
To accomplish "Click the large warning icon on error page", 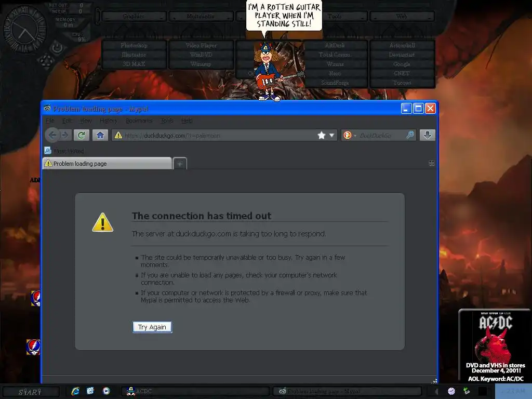I will [102, 222].
